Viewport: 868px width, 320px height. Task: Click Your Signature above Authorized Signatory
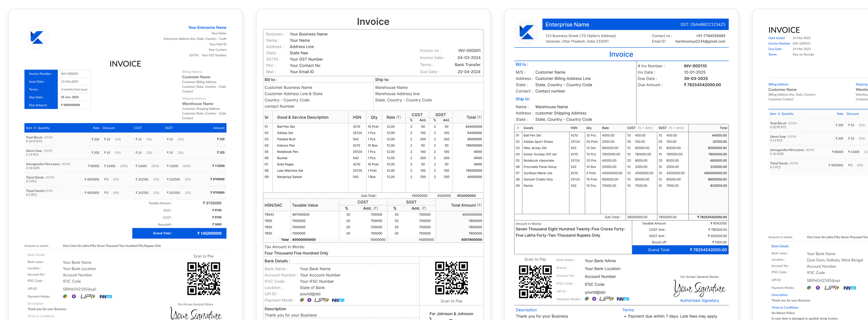click(700, 288)
